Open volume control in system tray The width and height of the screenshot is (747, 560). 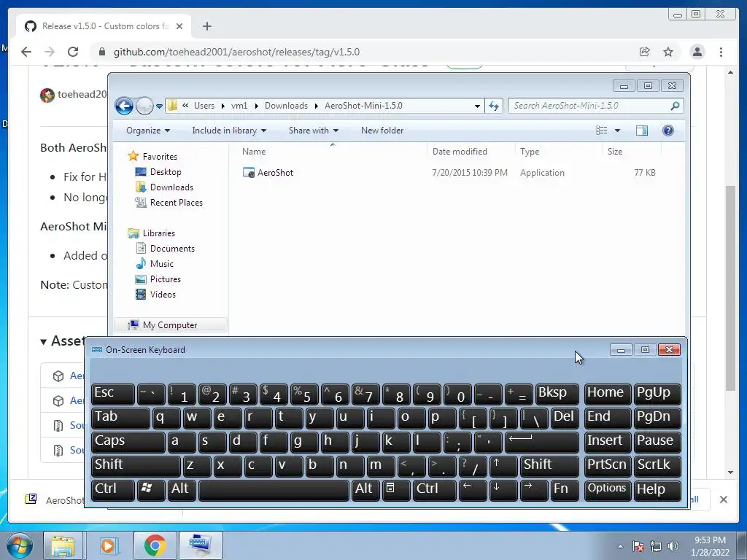pos(673,546)
